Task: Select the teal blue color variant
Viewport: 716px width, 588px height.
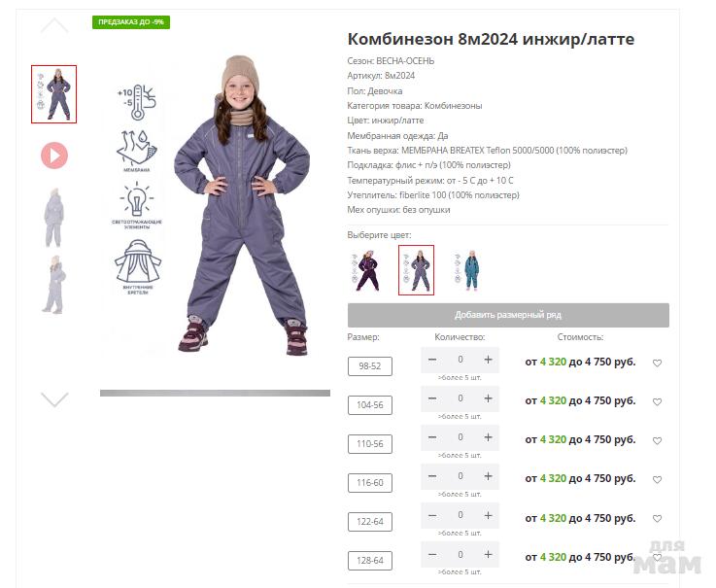Action: click(468, 270)
